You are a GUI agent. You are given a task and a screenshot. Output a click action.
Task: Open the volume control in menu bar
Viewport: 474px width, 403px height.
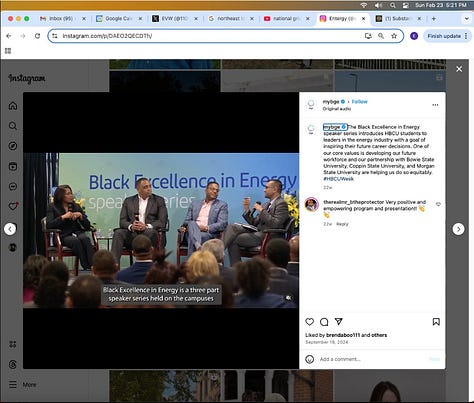378,5
